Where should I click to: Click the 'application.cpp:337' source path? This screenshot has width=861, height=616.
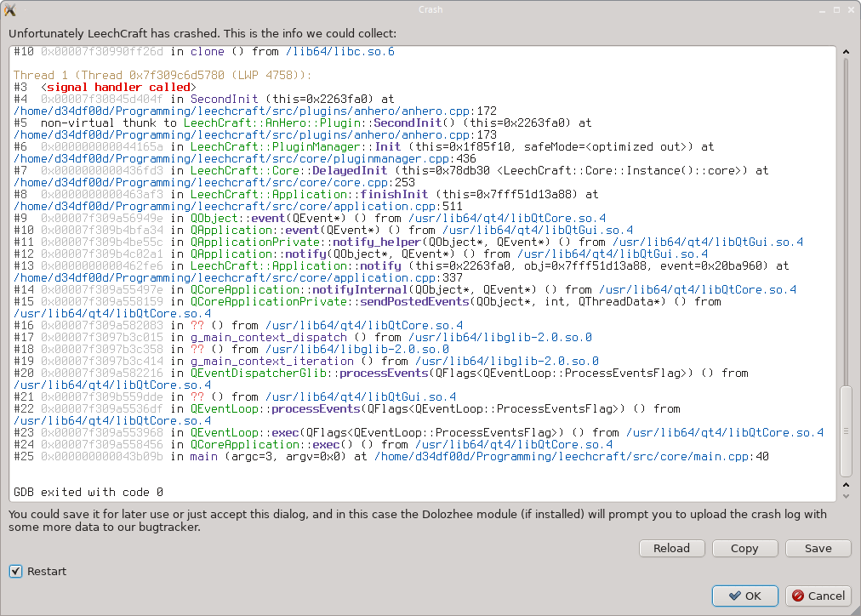[x=237, y=278]
